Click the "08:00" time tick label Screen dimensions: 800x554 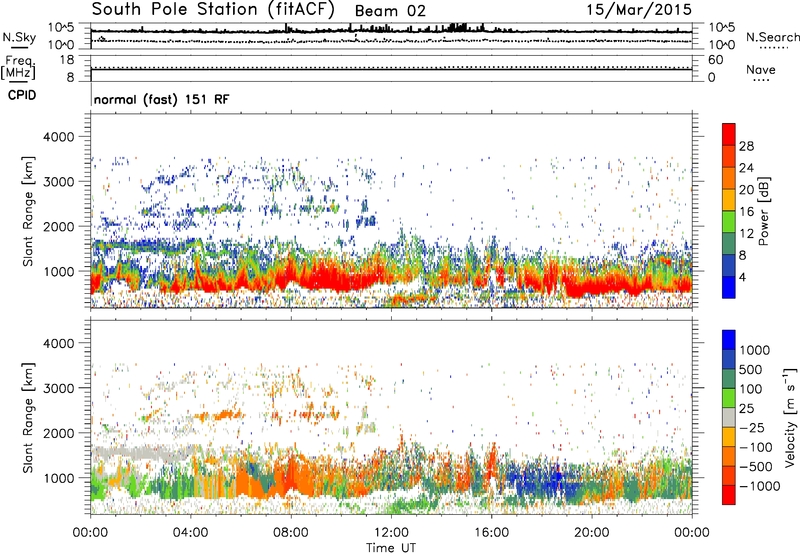[x=291, y=533]
